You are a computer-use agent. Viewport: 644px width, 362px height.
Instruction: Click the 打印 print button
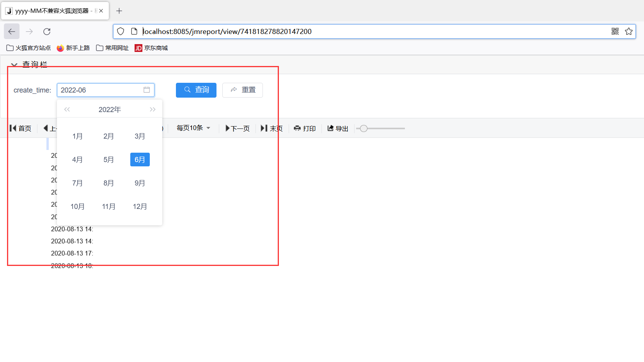click(x=305, y=128)
